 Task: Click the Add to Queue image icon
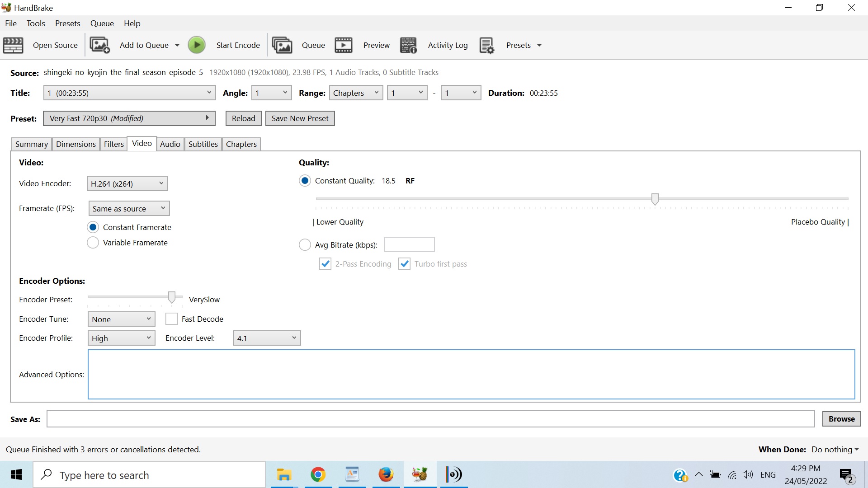pyautogui.click(x=100, y=45)
